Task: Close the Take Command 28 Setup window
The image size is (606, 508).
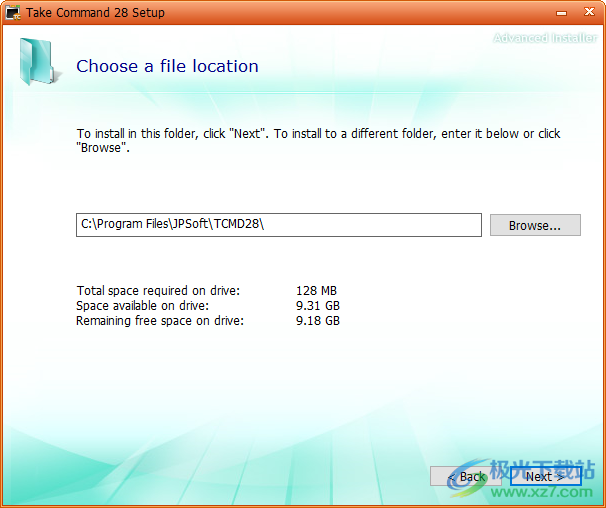Action: tap(589, 12)
